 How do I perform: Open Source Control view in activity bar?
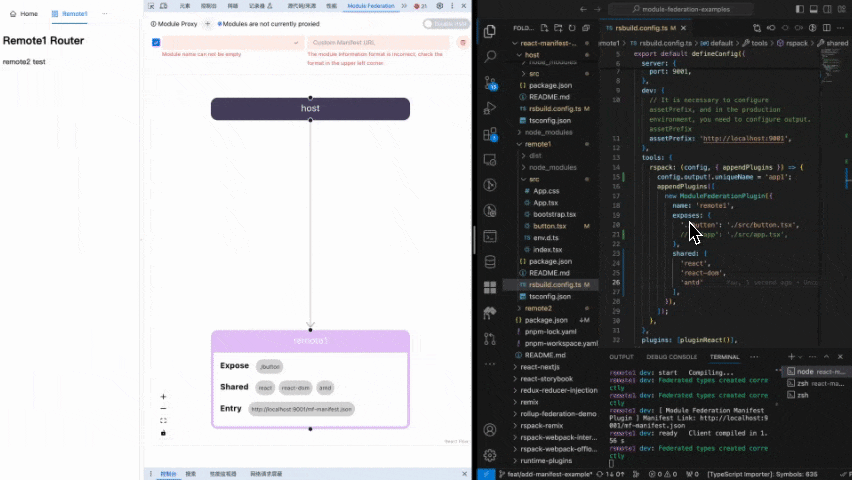[490, 83]
